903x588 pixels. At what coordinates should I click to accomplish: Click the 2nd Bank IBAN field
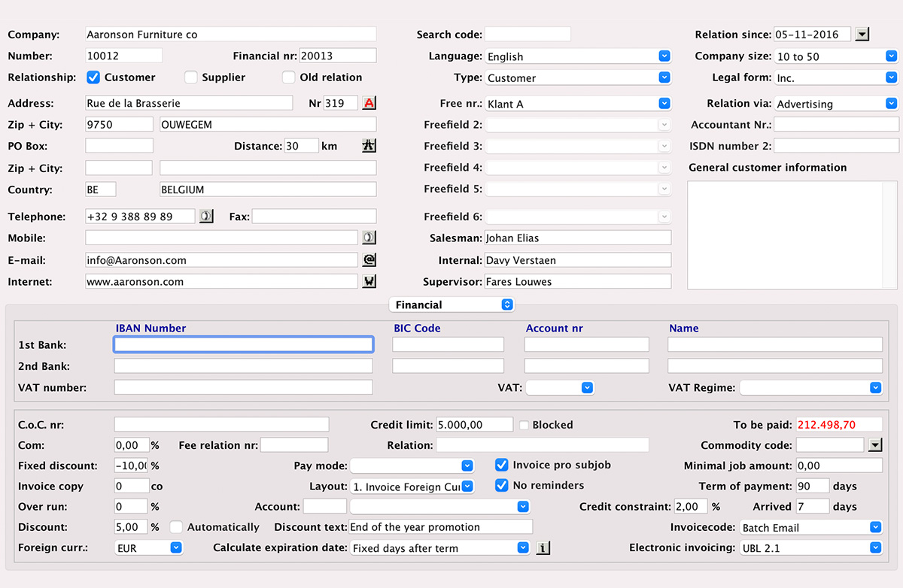[x=243, y=366]
